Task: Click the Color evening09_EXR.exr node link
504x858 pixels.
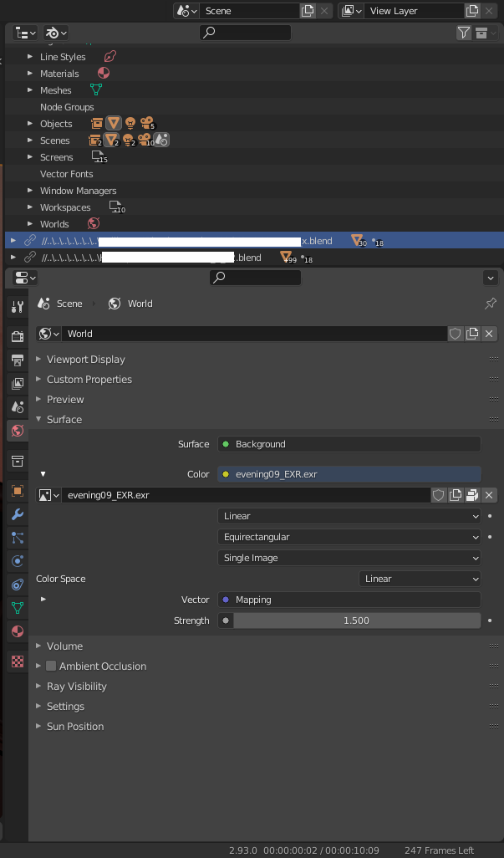Action: click(349, 474)
